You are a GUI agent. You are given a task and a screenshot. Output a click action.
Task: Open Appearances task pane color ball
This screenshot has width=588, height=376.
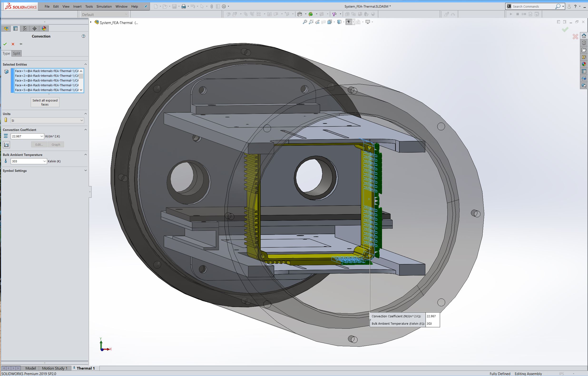(x=584, y=64)
